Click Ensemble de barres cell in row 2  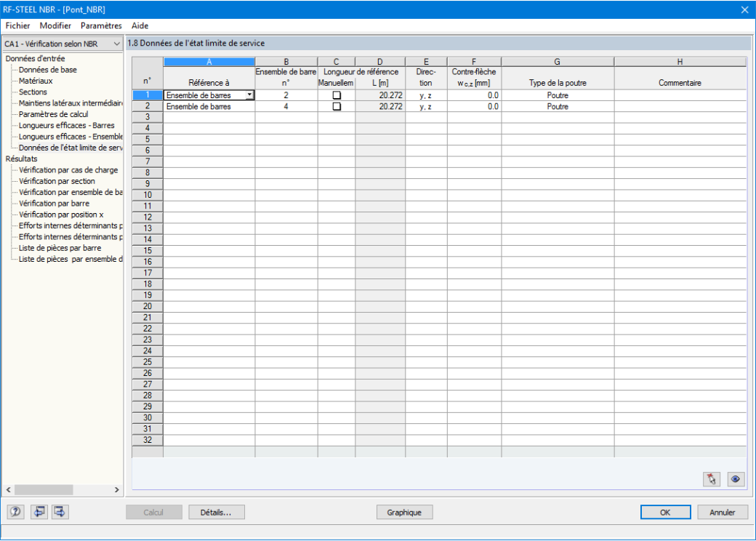[209, 107]
